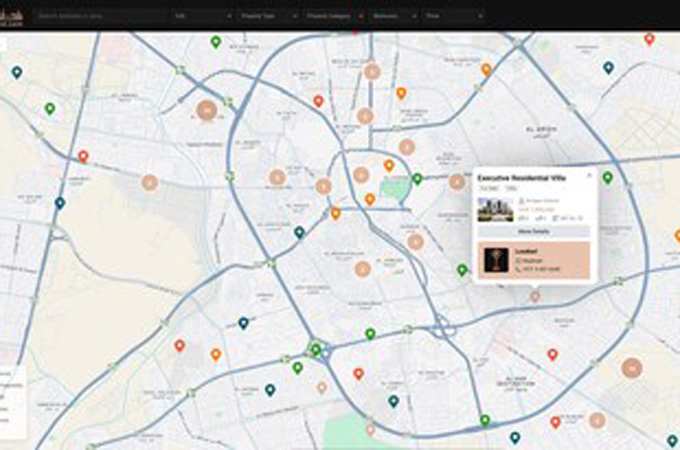The width and height of the screenshot is (680, 450).
Task: Open the Price filter dropdown
Action: (451, 16)
